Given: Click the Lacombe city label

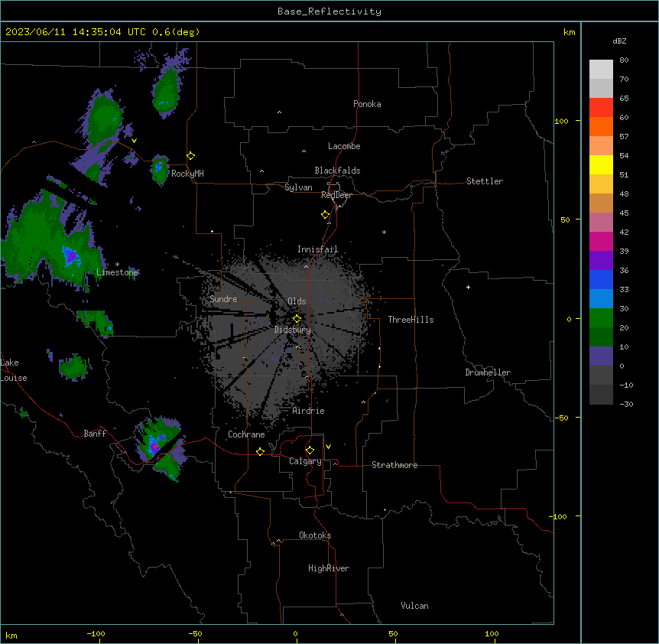Looking at the screenshot, I should tap(344, 146).
